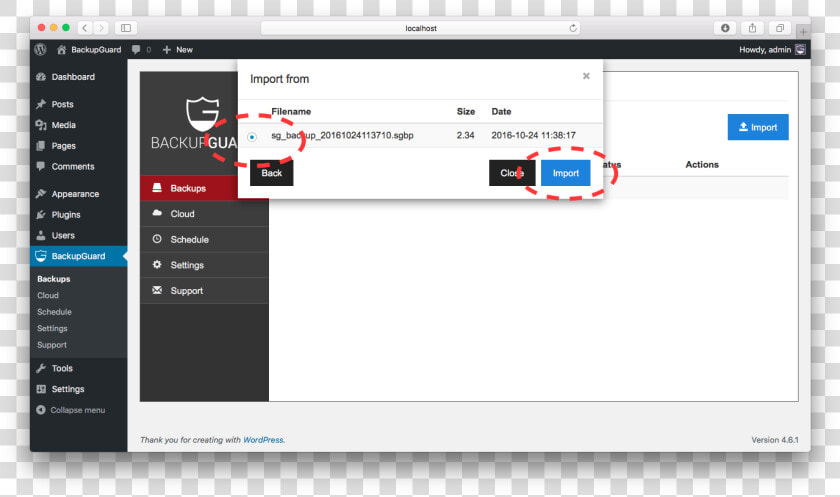This screenshot has width=840, height=497.
Task: Click the Appearance brush icon
Action: (41, 194)
